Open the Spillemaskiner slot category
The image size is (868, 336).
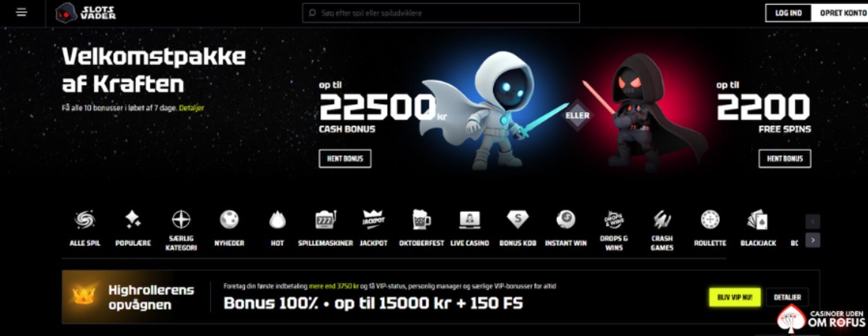tap(326, 228)
